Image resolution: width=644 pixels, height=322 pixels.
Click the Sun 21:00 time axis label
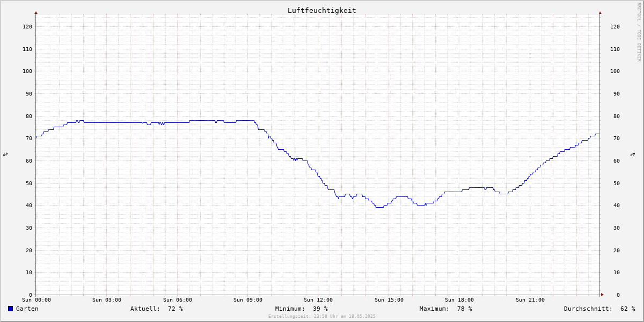[530, 300]
